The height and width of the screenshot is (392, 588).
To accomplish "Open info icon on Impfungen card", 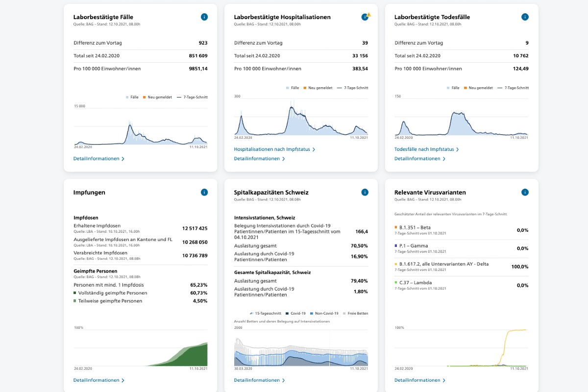I will (204, 193).
